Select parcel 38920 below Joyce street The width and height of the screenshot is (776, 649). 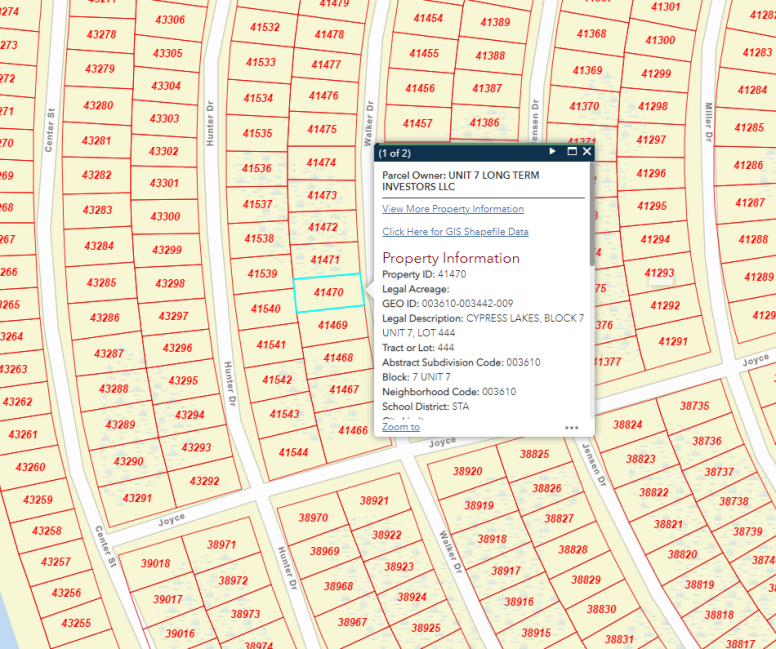coord(467,471)
